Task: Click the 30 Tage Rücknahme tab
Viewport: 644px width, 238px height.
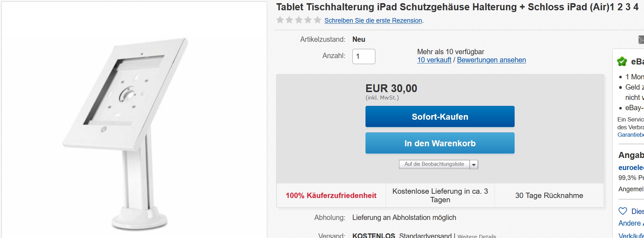Action: pyautogui.click(x=549, y=195)
